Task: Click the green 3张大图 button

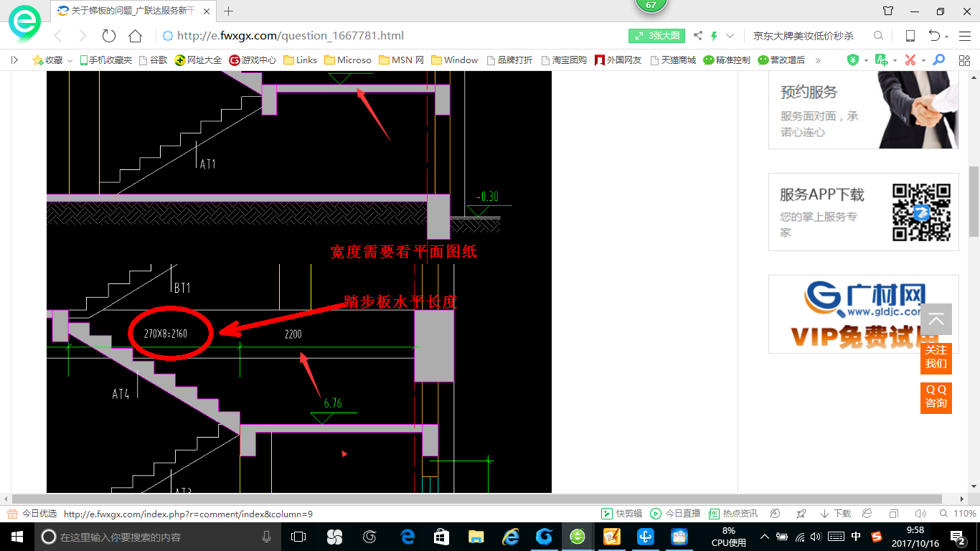Action: coord(657,36)
